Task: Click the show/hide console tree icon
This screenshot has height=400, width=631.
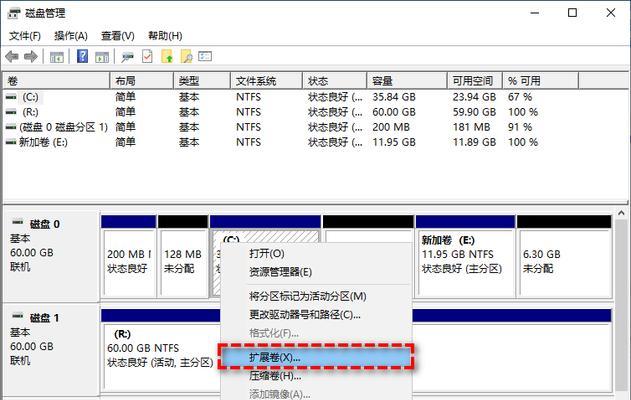Action: [x=56, y=57]
